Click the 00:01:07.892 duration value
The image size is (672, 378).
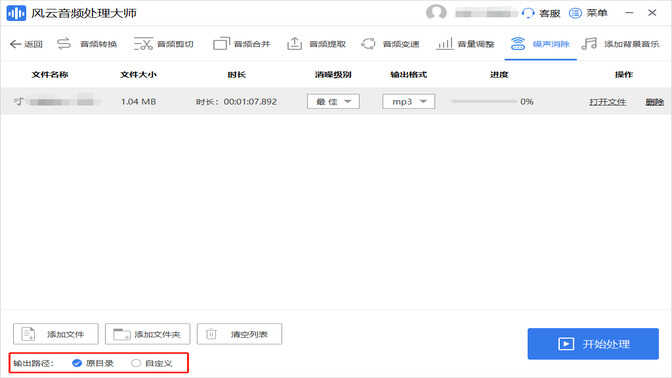[250, 102]
